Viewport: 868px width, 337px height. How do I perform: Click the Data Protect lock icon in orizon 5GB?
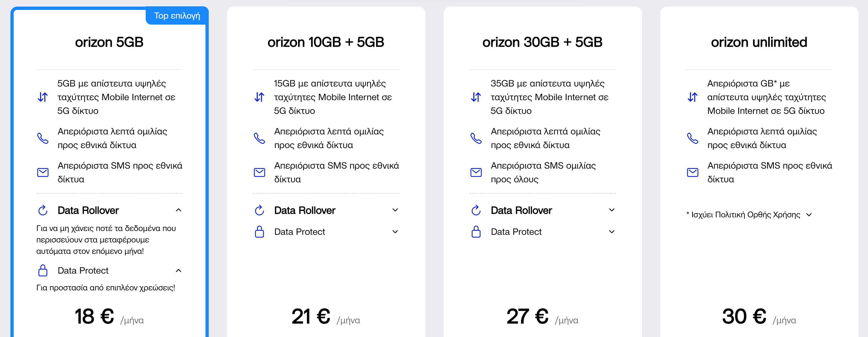pos(43,271)
